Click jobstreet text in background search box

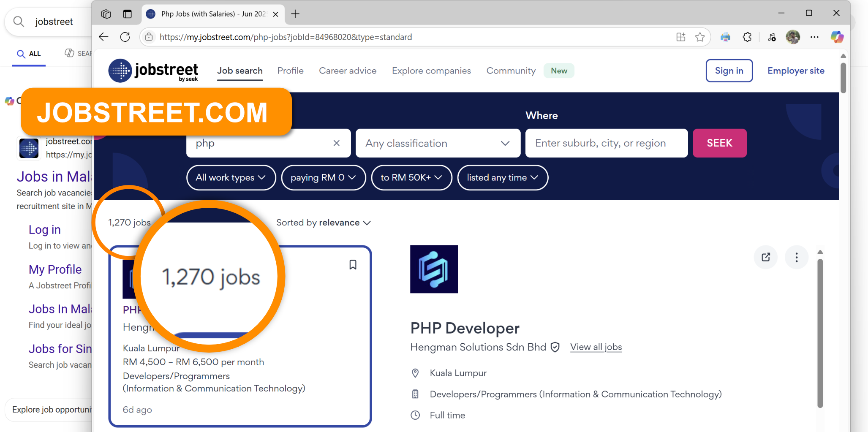coord(54,22)
